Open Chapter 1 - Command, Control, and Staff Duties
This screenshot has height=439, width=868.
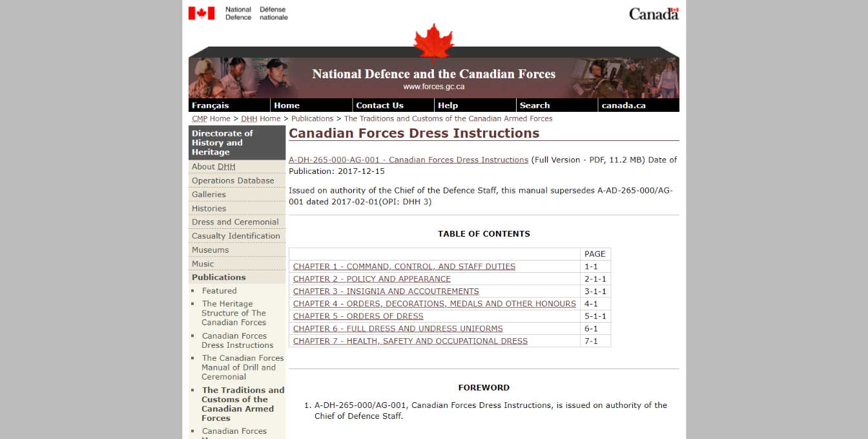404,266
